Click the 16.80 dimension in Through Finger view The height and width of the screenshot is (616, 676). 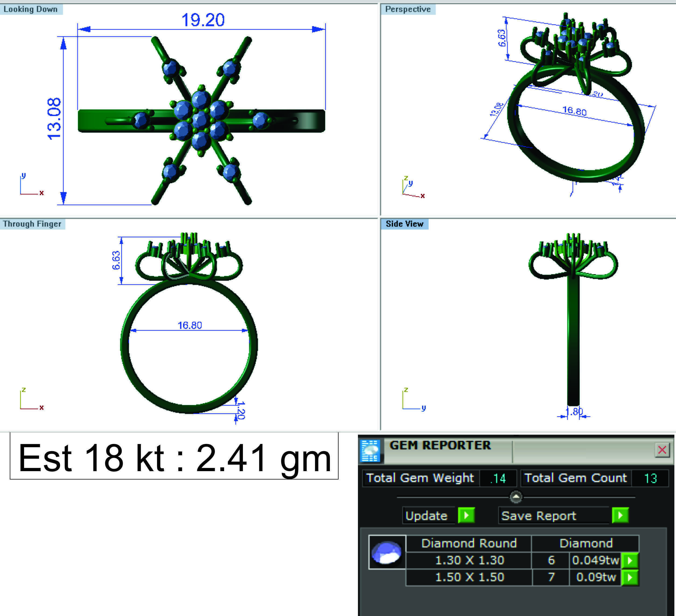click(x=190, y=325)
